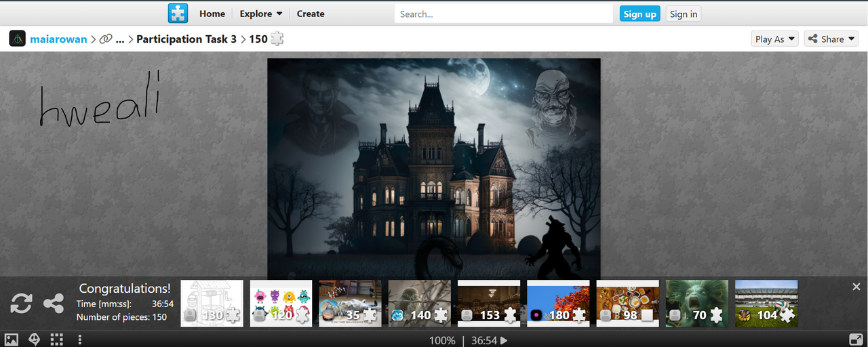Toggle fullscreen with the bottom-right icon
868x347 pixels.
[855, 340]
